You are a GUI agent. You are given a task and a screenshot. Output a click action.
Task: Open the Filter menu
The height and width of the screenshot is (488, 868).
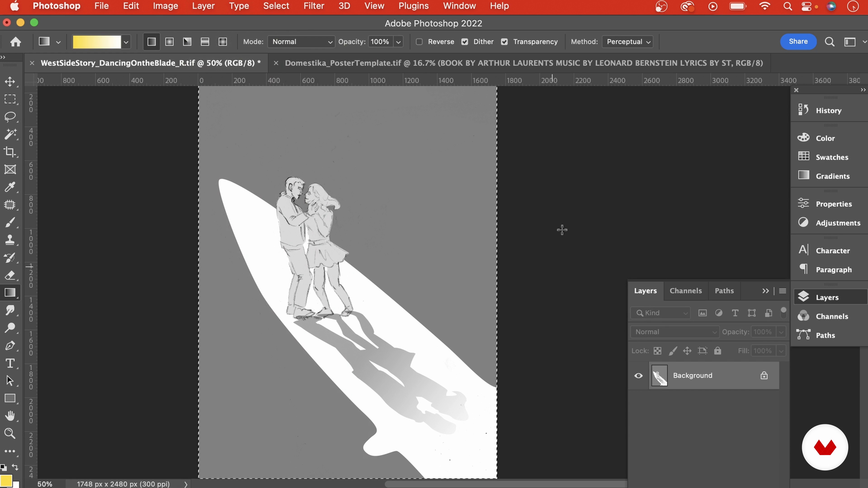click(314, 6)
